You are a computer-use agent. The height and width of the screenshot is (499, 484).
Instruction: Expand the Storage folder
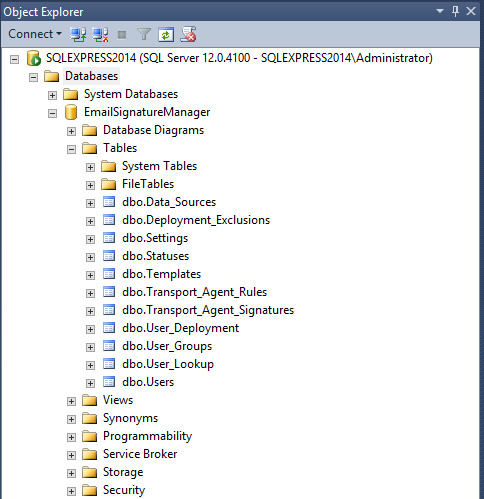(x=71, y=474)
